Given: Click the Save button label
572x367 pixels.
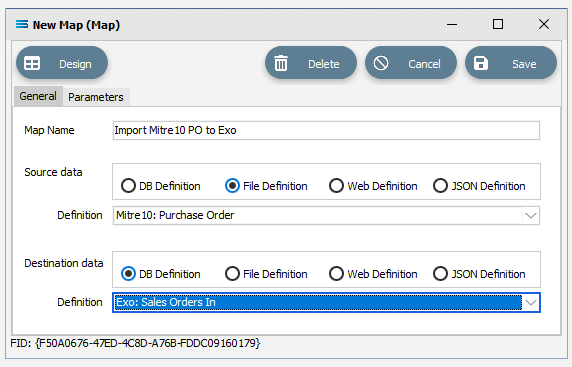Looking at the screenshot, I should click(524, 64).
